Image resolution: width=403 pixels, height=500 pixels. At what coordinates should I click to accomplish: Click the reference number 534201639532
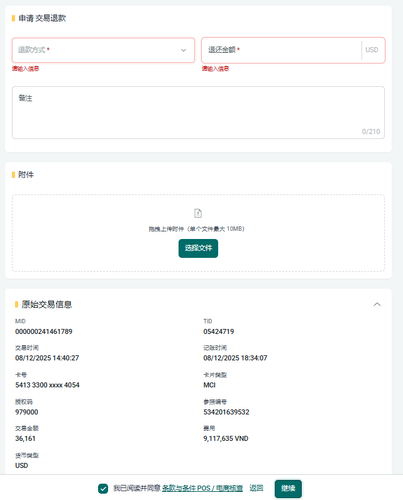coord(226,412)
